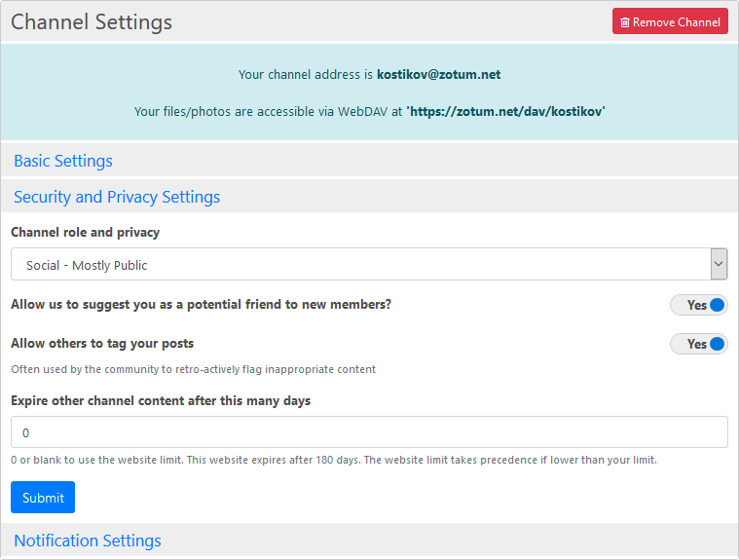Focus the expire content days input field
This screenshot has width=739, height=560.
(x=369, y=432)
